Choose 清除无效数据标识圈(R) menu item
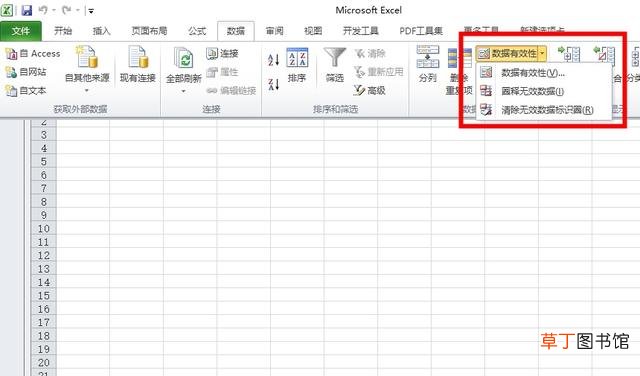 coord(544,110)
